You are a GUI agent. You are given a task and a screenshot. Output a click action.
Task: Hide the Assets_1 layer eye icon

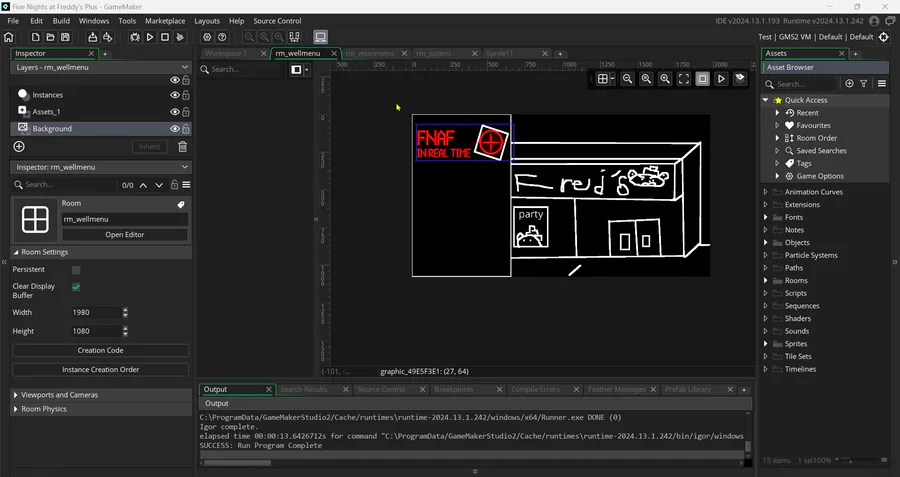[175, 112]
